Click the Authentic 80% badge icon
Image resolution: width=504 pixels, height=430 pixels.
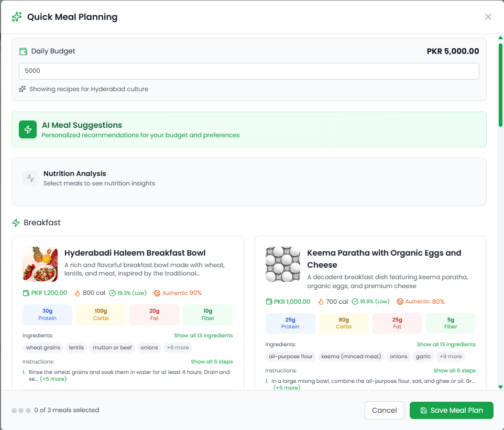pyautogui.click(x=400, y=302)
